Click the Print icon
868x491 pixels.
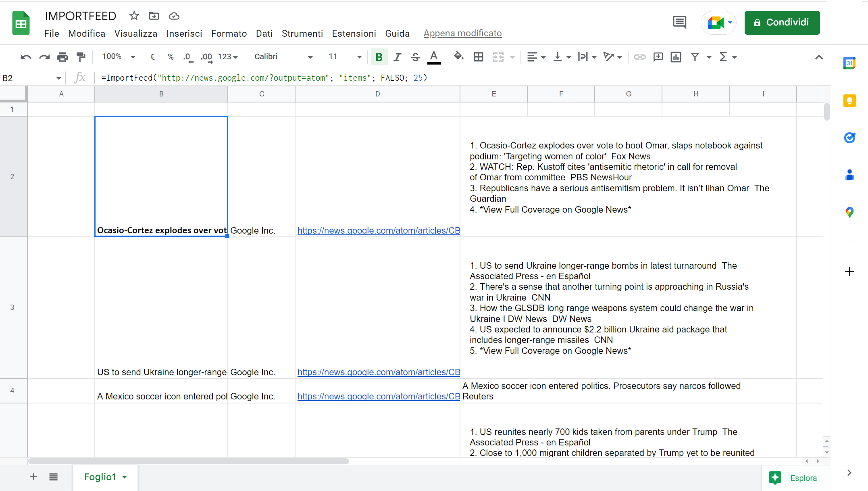tap(62, 57)
